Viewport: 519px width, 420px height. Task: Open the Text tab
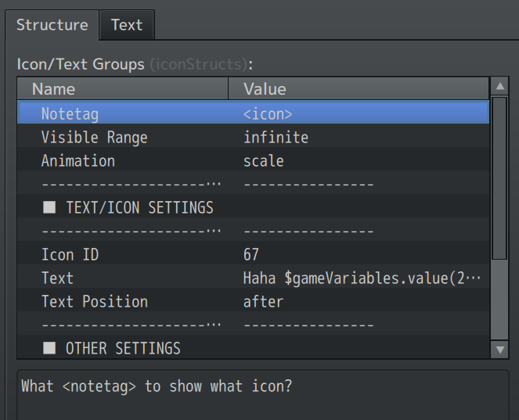point(127,25)
